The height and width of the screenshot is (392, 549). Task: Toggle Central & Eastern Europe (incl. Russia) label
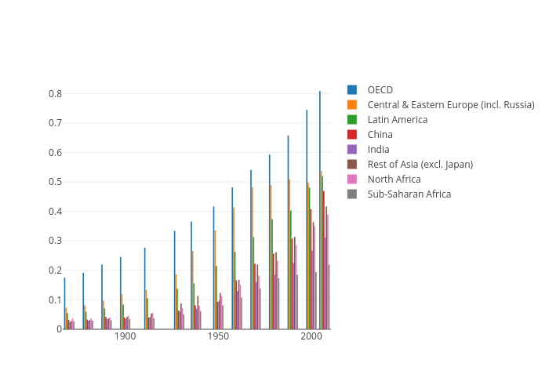[x=451, y=104]
